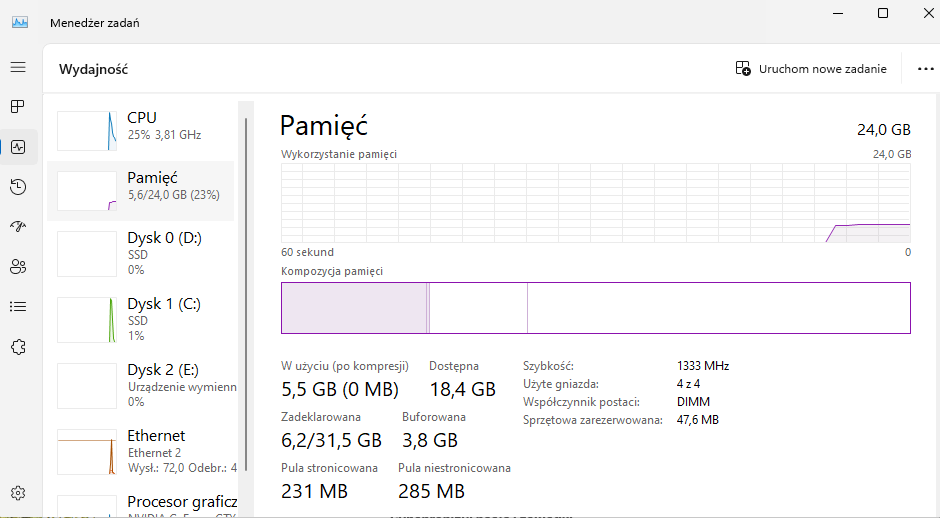Viewport: 940px width, 518px height.
Task: Open the hamburger navigation menu
Action: point(18,67)
